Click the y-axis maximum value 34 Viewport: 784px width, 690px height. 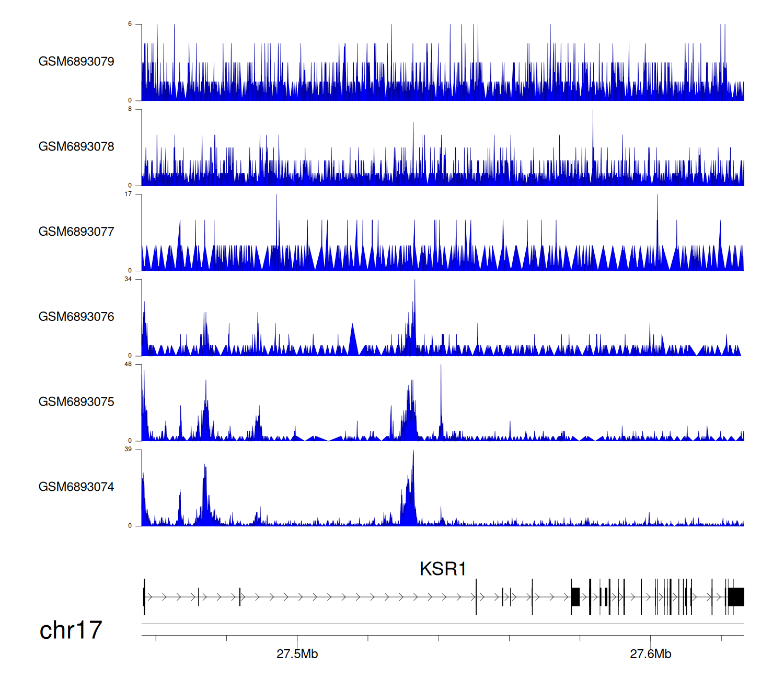[128, 279]
